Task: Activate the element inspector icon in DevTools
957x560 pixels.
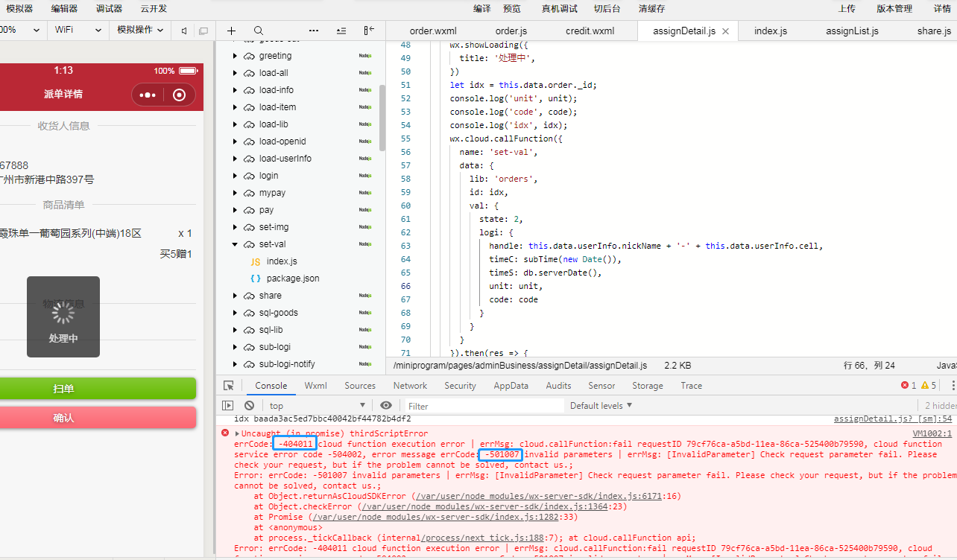Action: (229, 386)
